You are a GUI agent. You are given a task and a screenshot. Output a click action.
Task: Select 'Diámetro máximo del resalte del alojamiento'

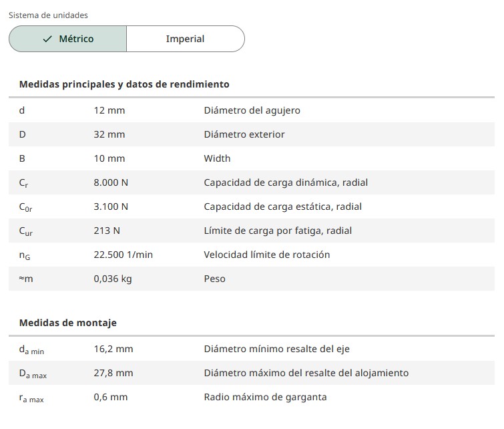tap(306, 373)
